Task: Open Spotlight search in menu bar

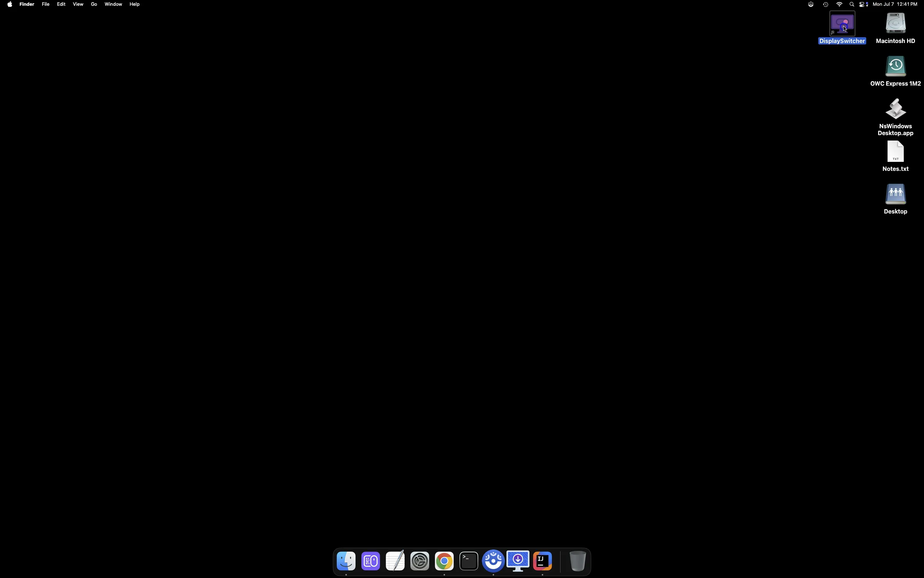Action: (x=852, y=5)
